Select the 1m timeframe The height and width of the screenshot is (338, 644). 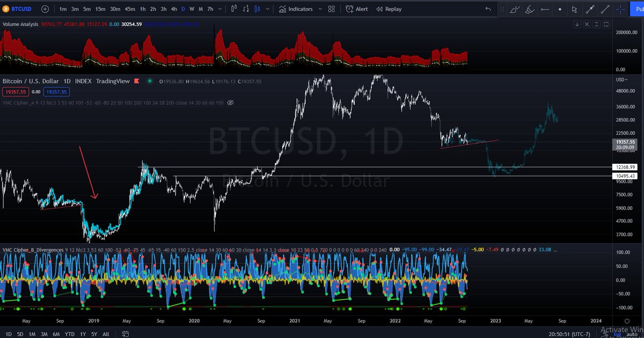63,9
